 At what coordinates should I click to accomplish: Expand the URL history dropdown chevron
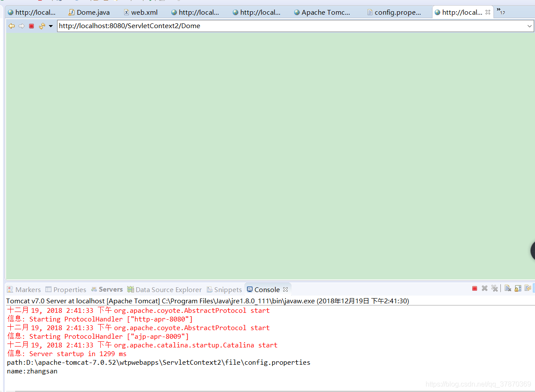(x=530, y=26)
